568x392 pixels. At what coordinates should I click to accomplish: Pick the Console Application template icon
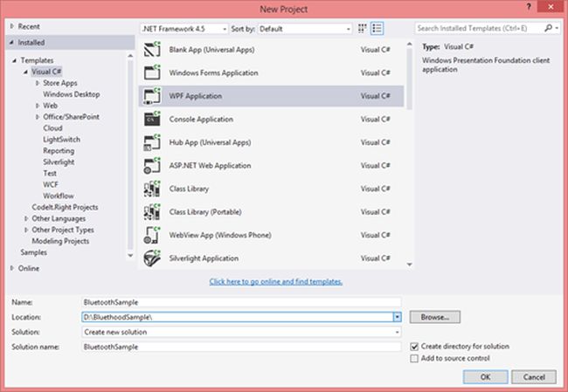(152, 119)
